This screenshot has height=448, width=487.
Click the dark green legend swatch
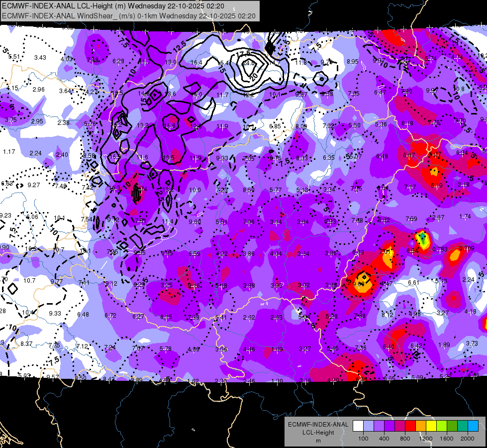[x=452, y=426]
